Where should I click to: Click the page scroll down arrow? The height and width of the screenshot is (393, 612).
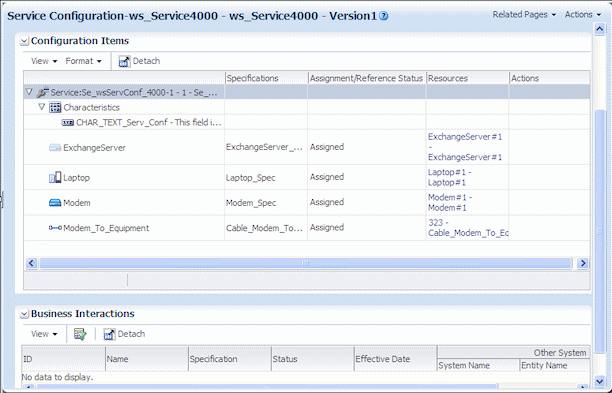tap(599, 381)
